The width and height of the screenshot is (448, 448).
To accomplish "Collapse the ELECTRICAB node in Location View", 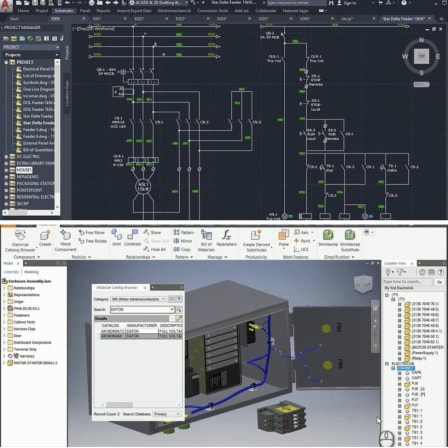I will [387, 363].
